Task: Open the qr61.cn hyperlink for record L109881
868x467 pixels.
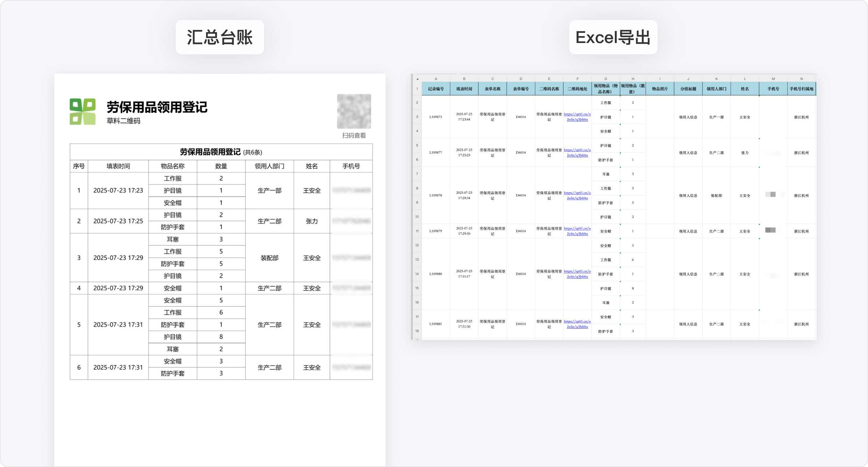Action: 577,324
